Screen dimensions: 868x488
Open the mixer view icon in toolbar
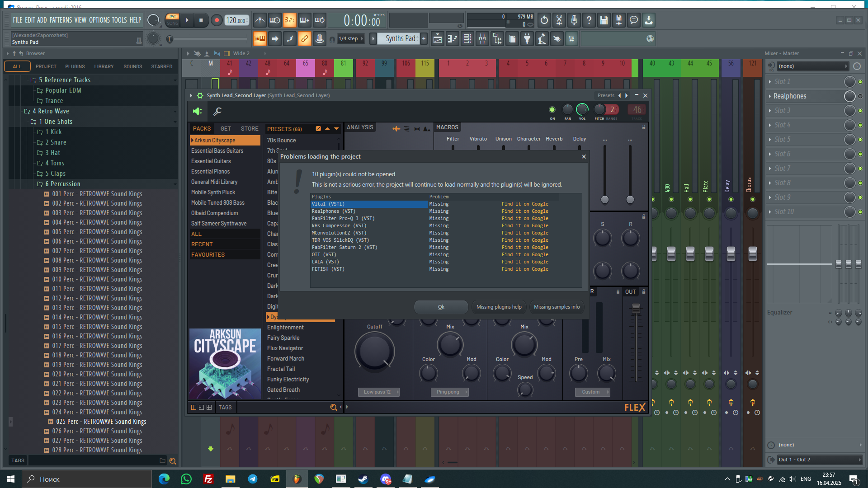click(482, 39)
